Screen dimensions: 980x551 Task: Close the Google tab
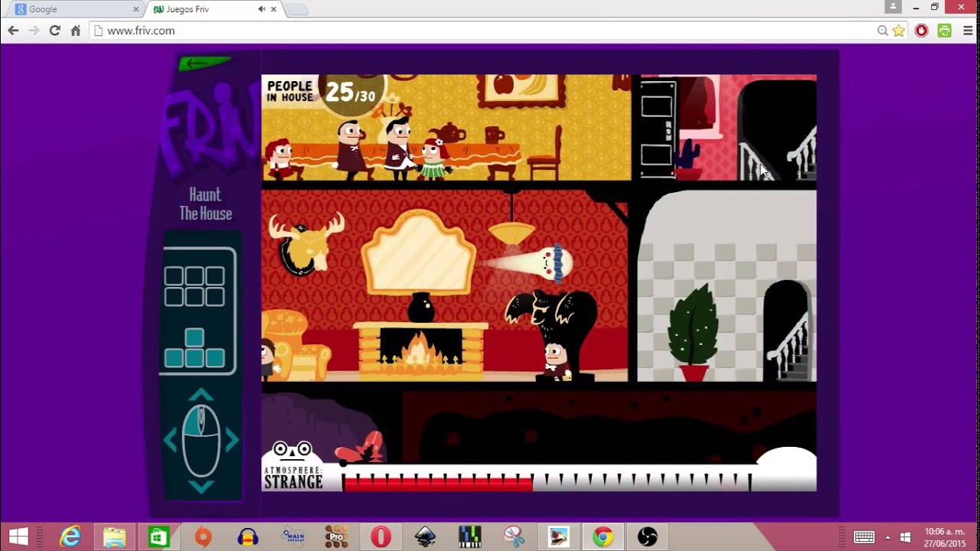pos(136,9)
